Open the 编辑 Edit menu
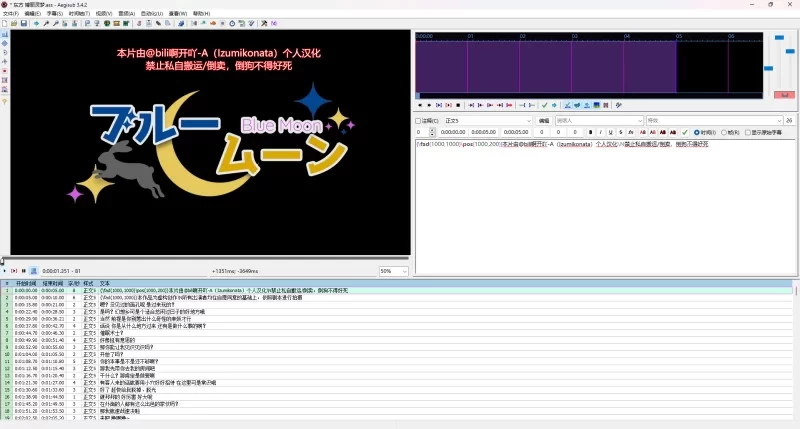800x429 pixels. click(x=32, y=13)
